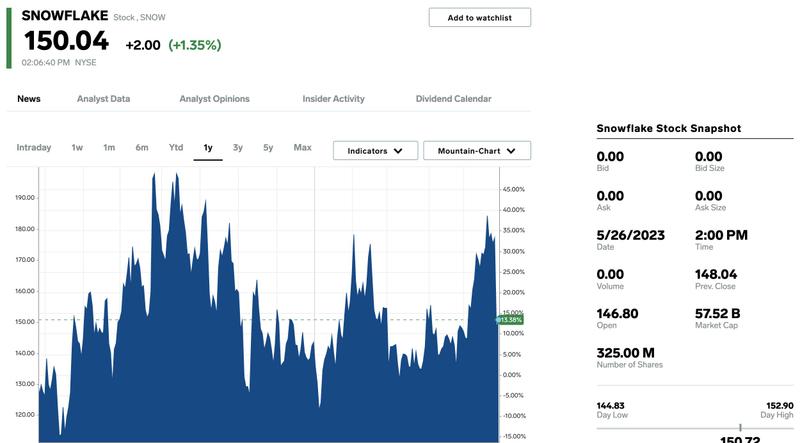
Task: Click the 148.04 Prev. Close value
Action: (716, 275)
